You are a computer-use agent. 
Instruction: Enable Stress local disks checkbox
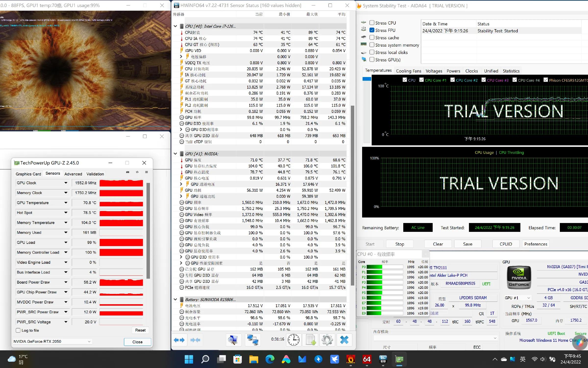pyautogui.click(x=372, y=52)
